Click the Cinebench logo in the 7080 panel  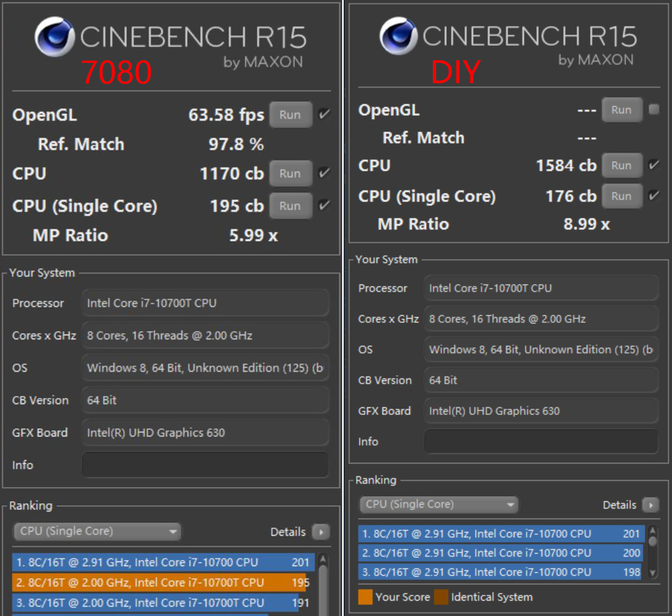tap(54, 37)
